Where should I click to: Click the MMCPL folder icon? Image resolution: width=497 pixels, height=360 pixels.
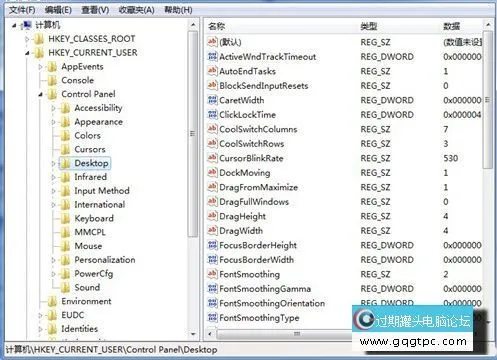pos(66,232)
